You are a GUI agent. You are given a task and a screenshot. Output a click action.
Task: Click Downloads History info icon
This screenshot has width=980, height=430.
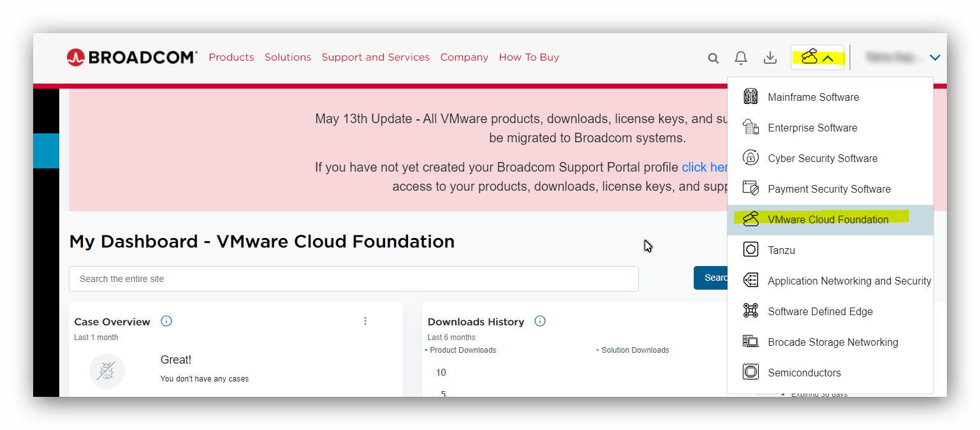click(540, 321)
